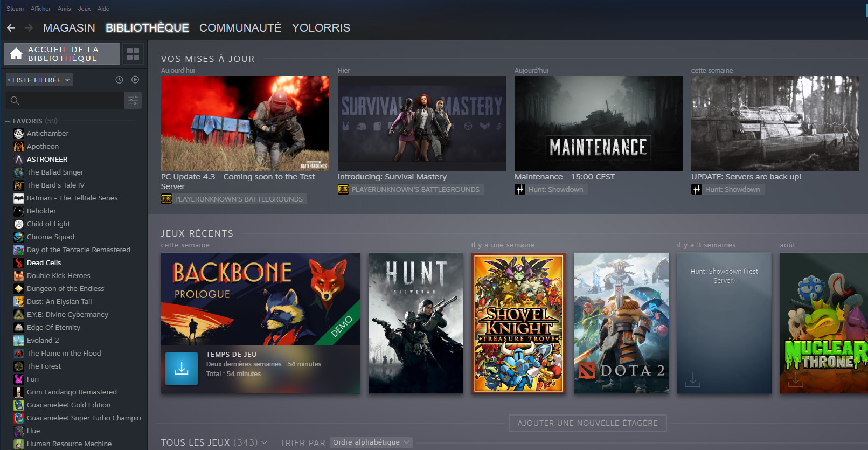Open the Aide menu
The height and width of the screenshot is (450, 868).
coord(103,9)
